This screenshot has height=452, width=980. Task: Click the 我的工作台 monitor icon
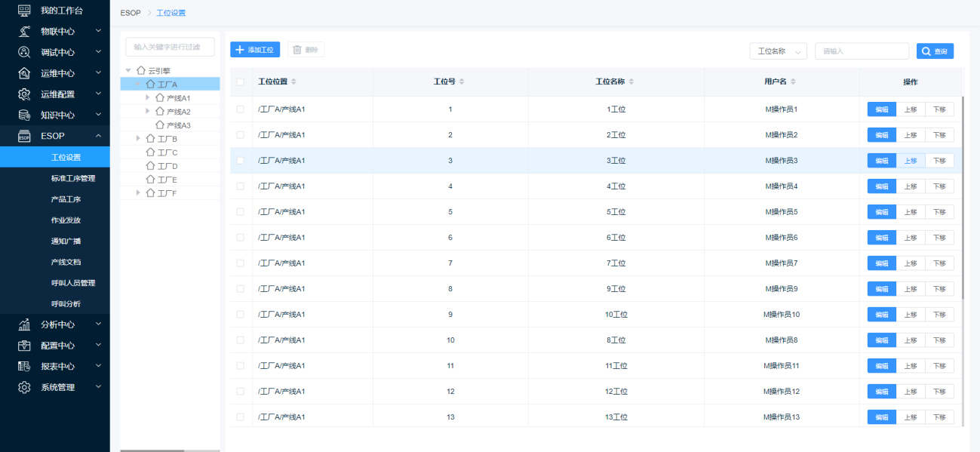click(24, 11)
